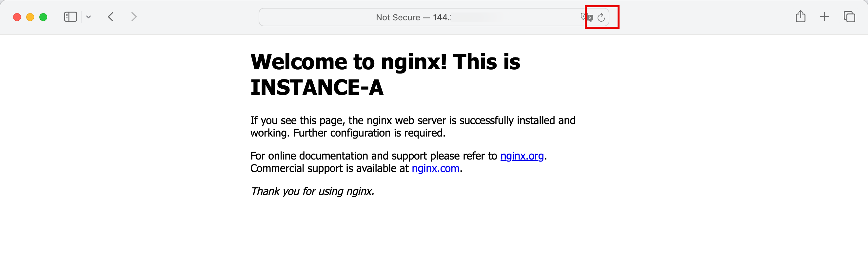Open the Share menu
This screenshot has width=868, height=258.
[800, 16]
